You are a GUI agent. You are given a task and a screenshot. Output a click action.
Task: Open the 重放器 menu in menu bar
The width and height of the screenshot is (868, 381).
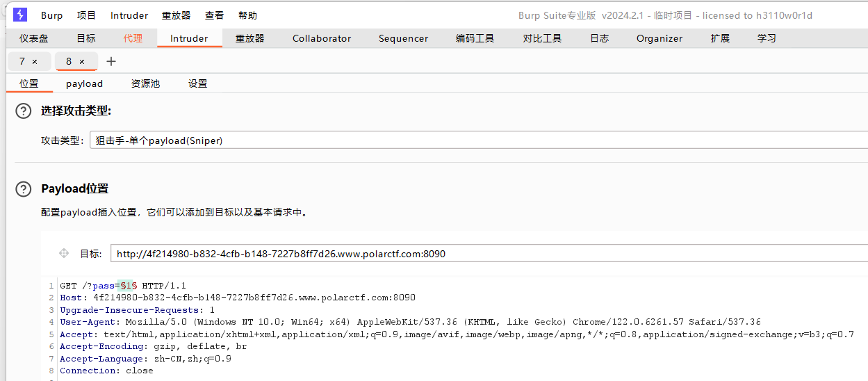point(177,15)
